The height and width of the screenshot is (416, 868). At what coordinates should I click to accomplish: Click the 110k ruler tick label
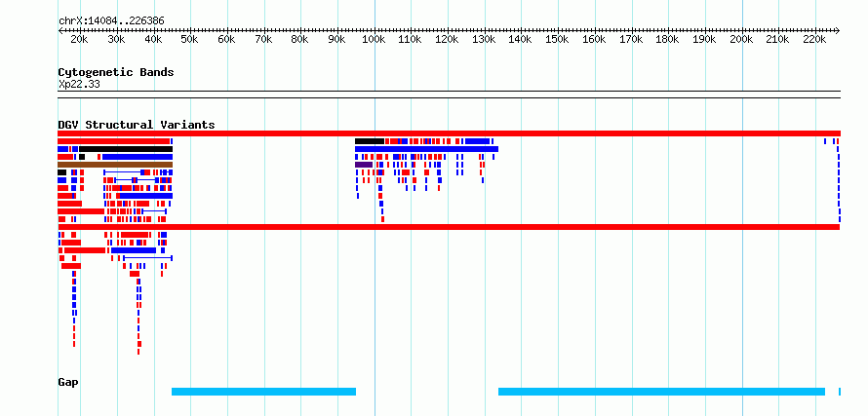point(411,40)
